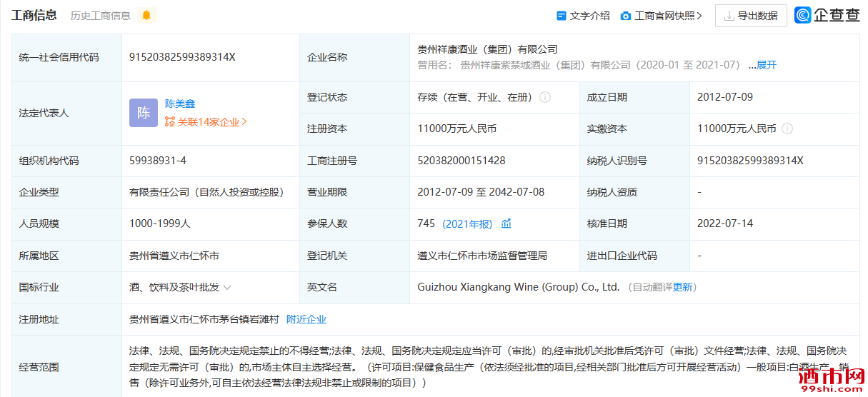Click info icon beside 实缴资本 amount
This screenshot has height=397, width=868.
787,129
